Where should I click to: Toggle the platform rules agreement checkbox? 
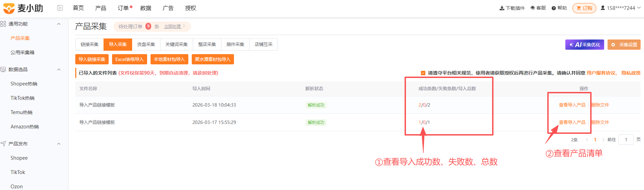pyautogui.click(x=423, y=73)
